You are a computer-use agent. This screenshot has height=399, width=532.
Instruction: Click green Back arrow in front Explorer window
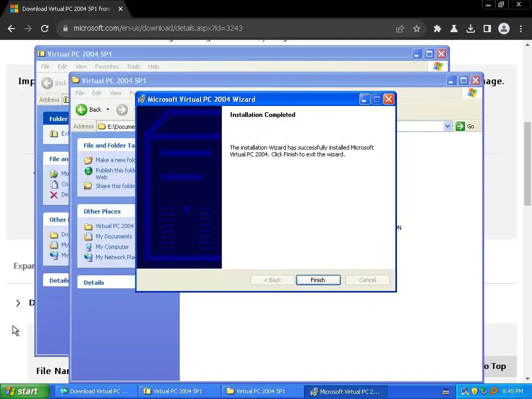[82, 110]
